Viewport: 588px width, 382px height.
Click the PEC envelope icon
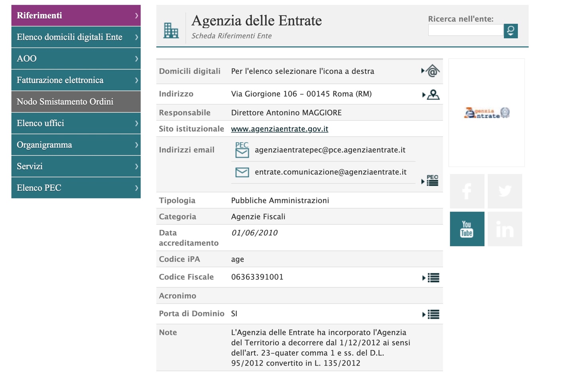tap(242, 150)
